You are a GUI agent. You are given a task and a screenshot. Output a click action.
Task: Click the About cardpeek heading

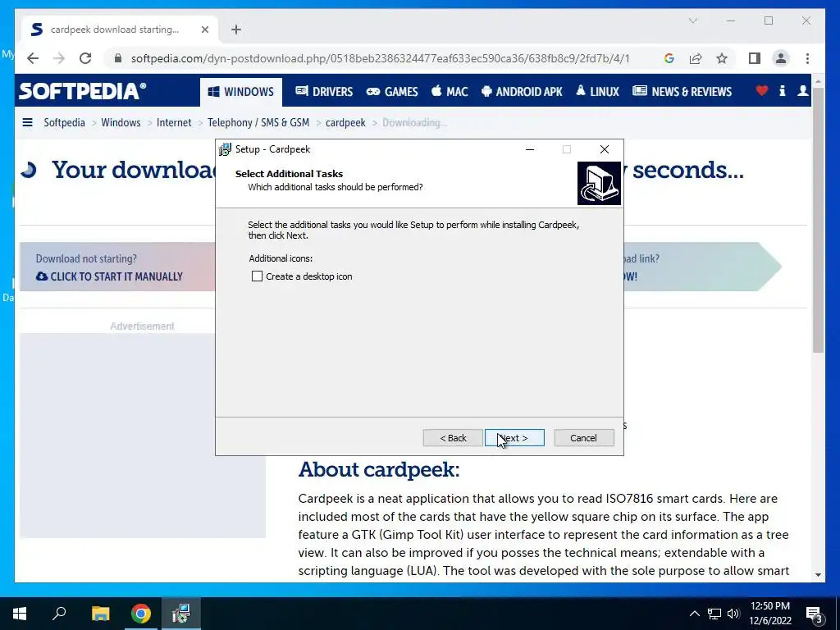tap(379, 469)
